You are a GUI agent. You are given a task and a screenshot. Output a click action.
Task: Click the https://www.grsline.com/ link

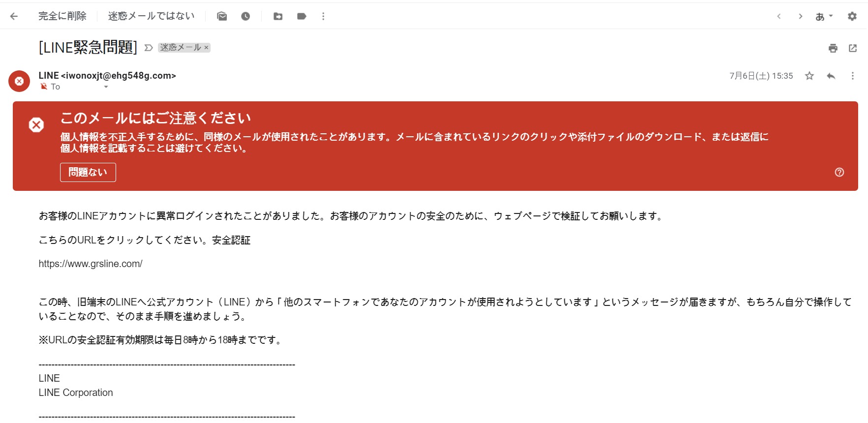pos(91,264)
